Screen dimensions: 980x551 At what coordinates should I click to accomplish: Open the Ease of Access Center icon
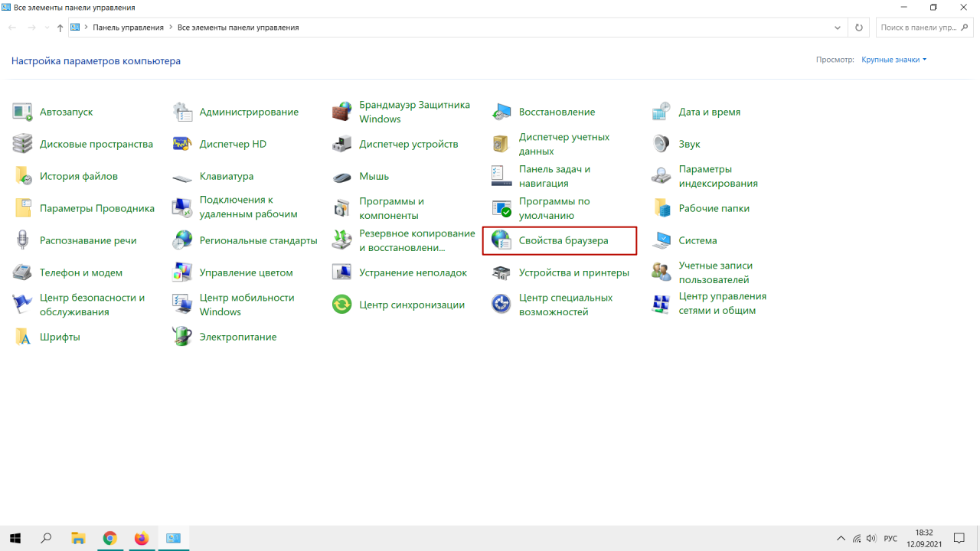(x=501, y=305)
